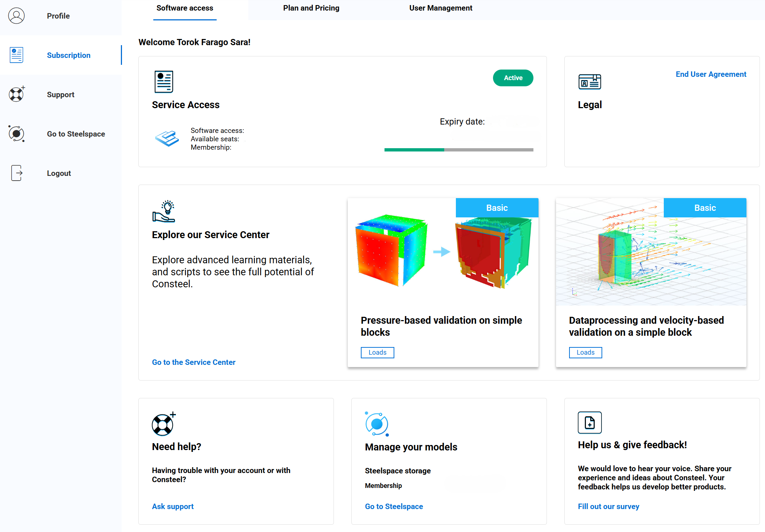Click the feedback document-plus icon
The width and height of the screenshot is (765, 532).
point(590,422)
